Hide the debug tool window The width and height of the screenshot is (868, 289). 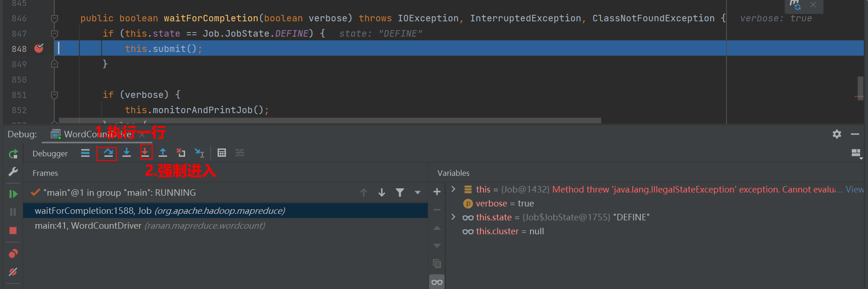coord(855,134)
